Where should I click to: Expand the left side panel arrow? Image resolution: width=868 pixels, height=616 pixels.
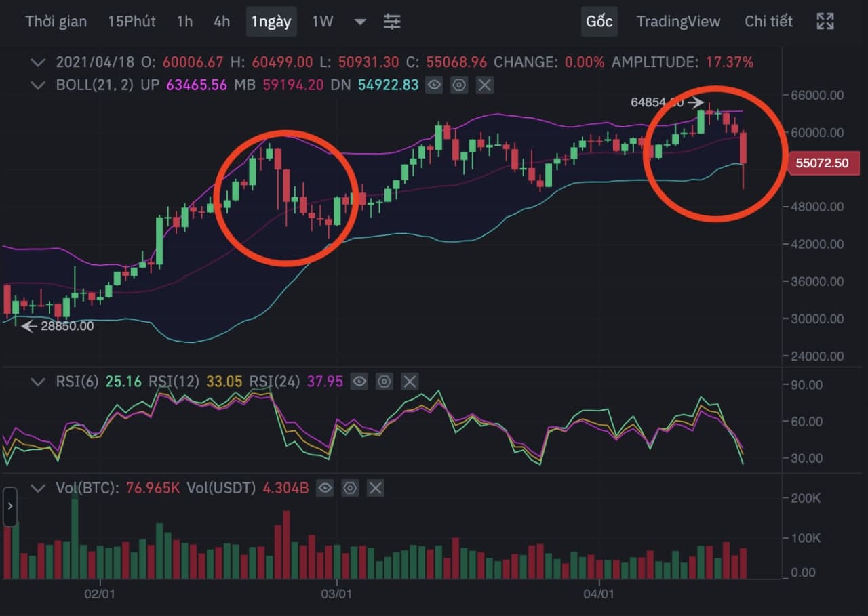[10, 506]
